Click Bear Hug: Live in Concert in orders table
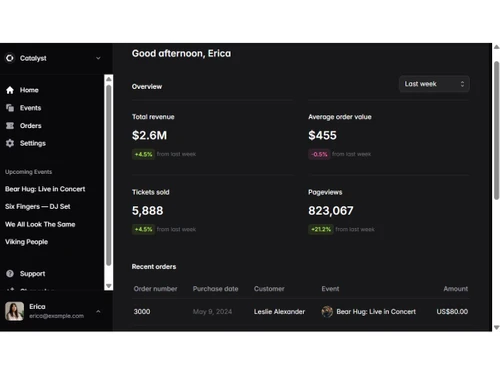Screen dimensions: 500x375 [x=376, y=312]
